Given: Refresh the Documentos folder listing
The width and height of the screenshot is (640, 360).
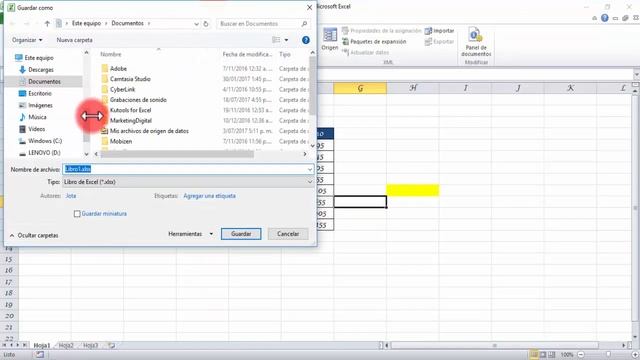Looking at the screenshot, I should coord(206,24).
